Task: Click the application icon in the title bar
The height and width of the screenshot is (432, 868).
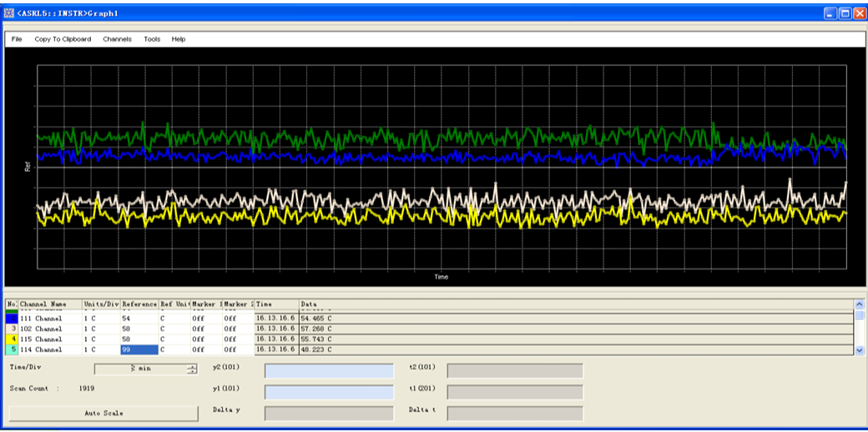Action: point(9,13)
